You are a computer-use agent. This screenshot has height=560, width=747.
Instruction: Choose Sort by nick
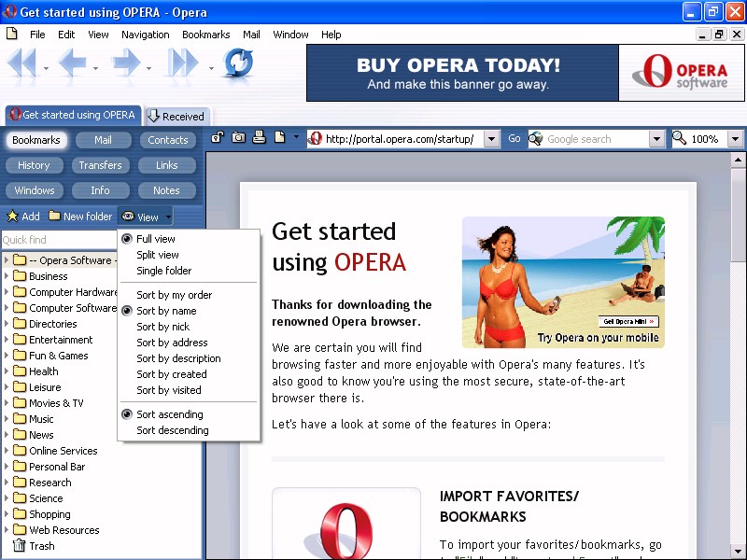click(x=190, y=326)
